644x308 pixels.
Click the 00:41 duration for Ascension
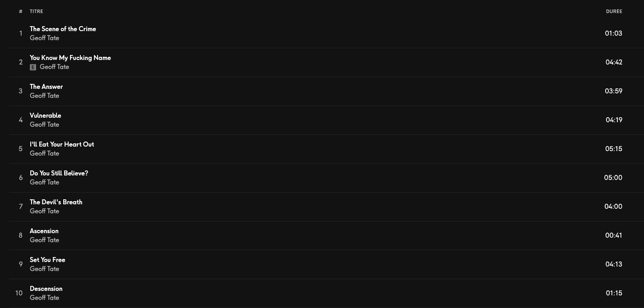pos(614,235)
